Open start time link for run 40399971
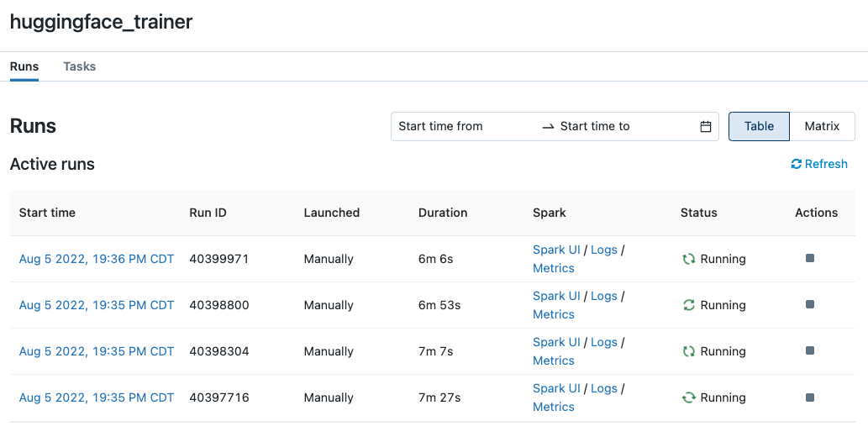This screenshot has height=437, width=868. click(x=97, y=259)
